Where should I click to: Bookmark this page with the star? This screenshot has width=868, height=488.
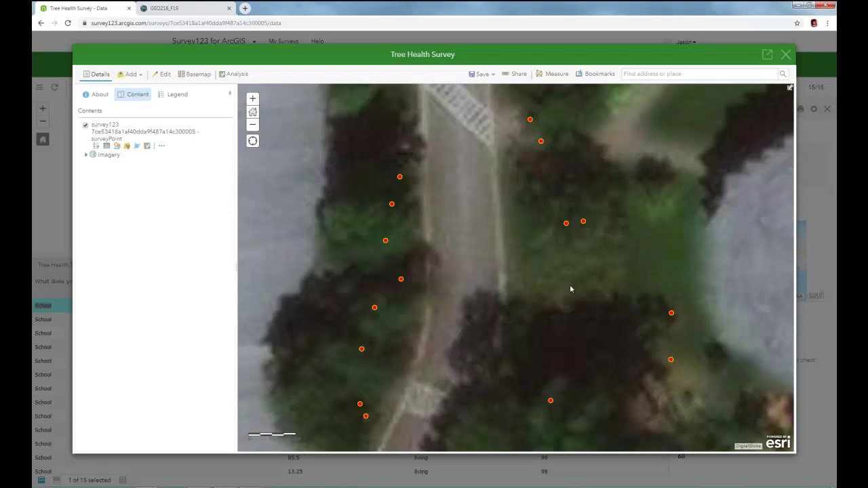point(797,23)
